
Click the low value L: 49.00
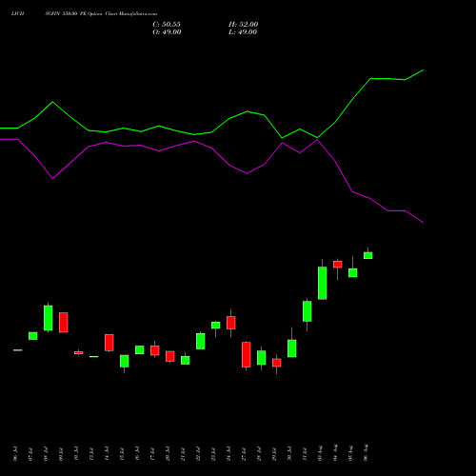(x=243, y=32)
